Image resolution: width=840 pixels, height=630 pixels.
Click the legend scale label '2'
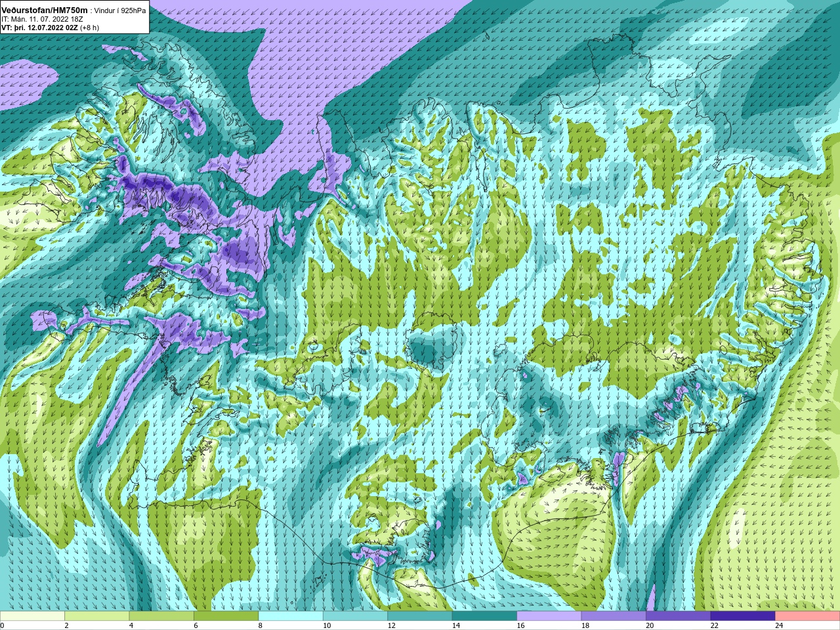tap(66, 625)
